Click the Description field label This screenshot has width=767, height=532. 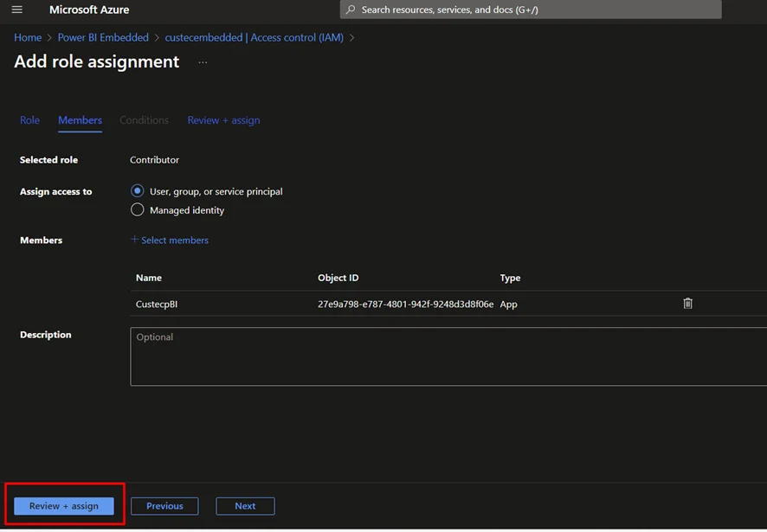[46, 335]
